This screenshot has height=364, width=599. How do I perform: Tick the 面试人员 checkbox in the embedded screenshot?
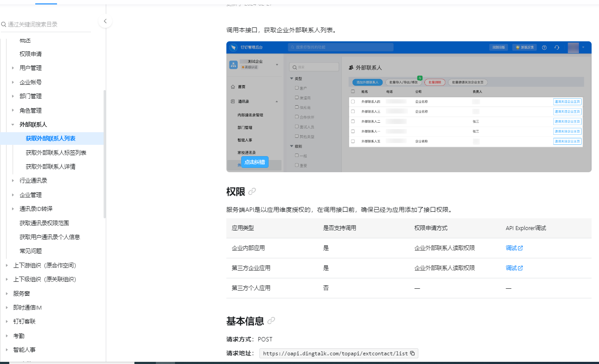coord(296,127)
